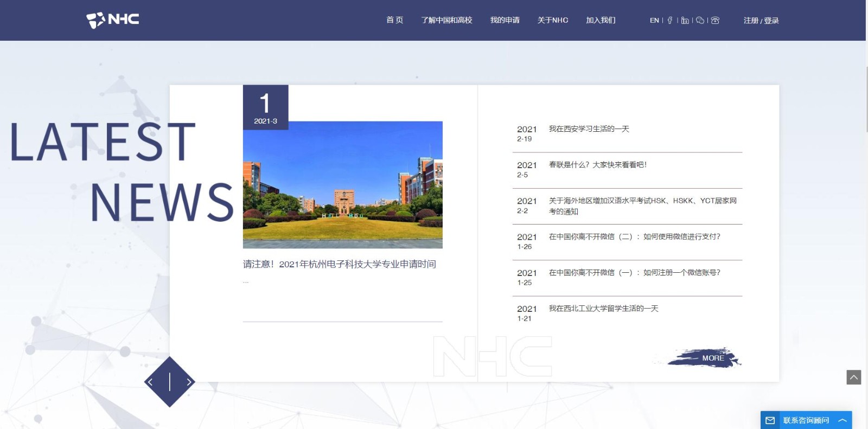Click the WeChat icon in header

tap(700, 21)
